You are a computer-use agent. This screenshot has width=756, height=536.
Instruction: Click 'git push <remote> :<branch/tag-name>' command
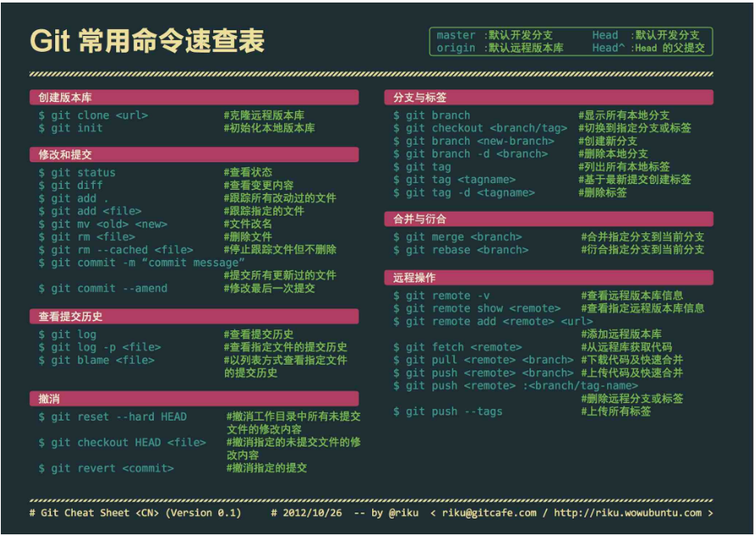click(515, 386)
